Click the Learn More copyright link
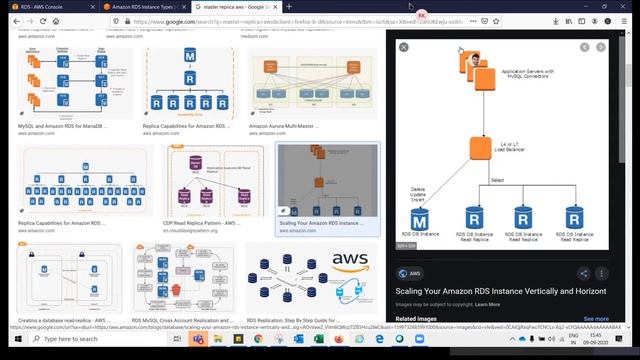This screenshot has width=640, height=360. [x=487, y=304]
